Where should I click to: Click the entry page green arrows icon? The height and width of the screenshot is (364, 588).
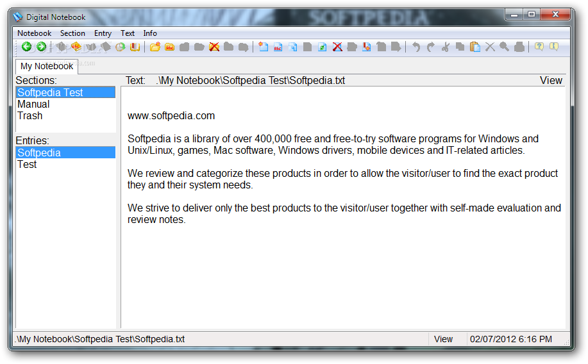coord(322,47)
